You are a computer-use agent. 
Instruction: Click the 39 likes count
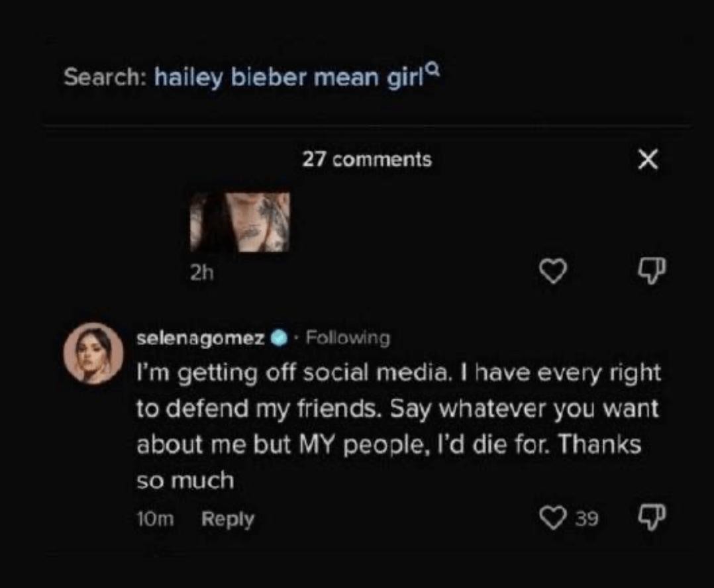[x=586, y=519]
